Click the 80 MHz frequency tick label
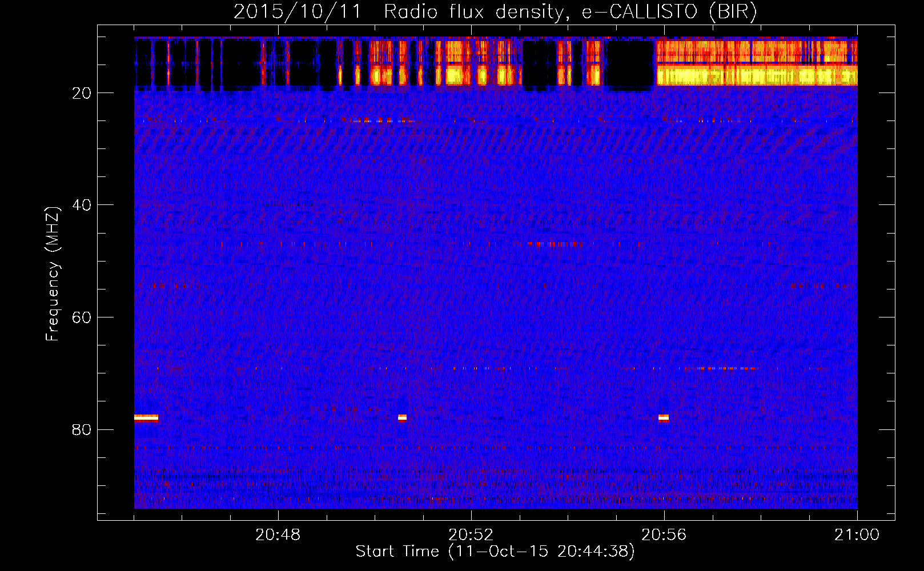The image size is (924, 571). (82, 429)
